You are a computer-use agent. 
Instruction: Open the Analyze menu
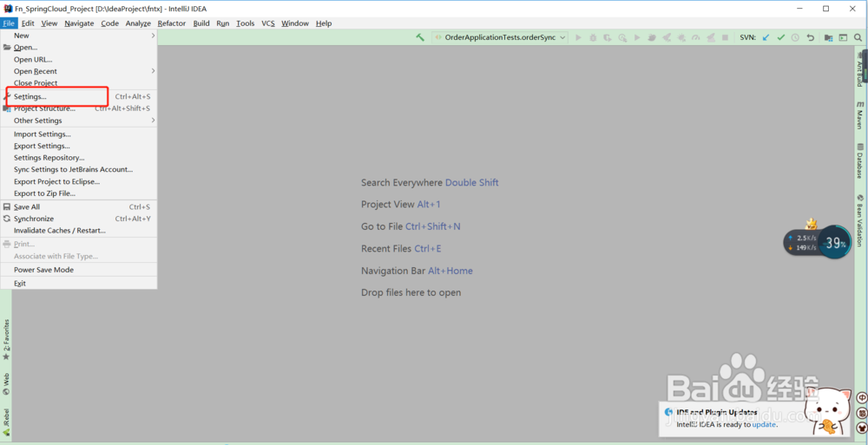point(138,23)
